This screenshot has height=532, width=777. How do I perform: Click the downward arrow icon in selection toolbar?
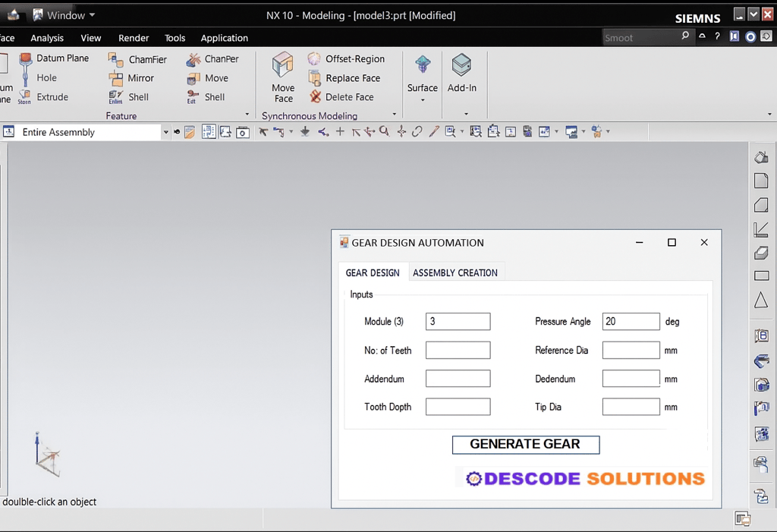tap(305, 131)
